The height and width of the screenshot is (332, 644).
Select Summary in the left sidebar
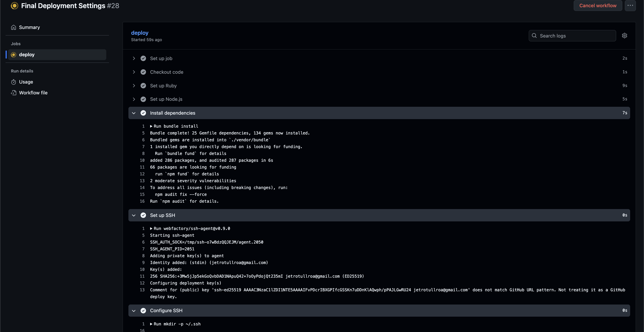29,27
